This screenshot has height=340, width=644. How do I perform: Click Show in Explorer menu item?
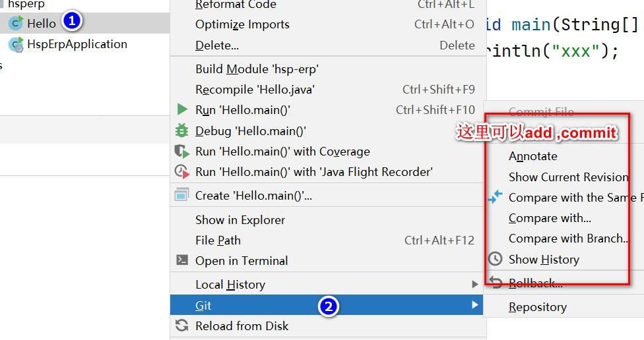240,220
